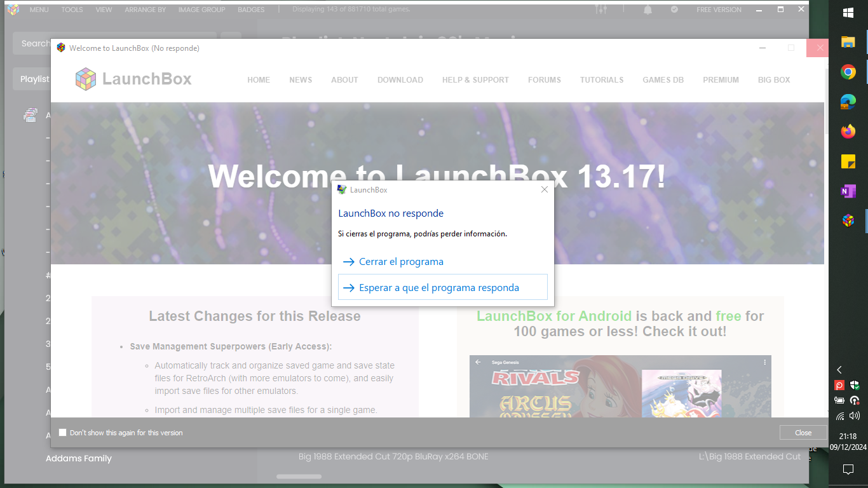Open the volume speaker tray icon

pyautogui.click(x=855, y=416)
